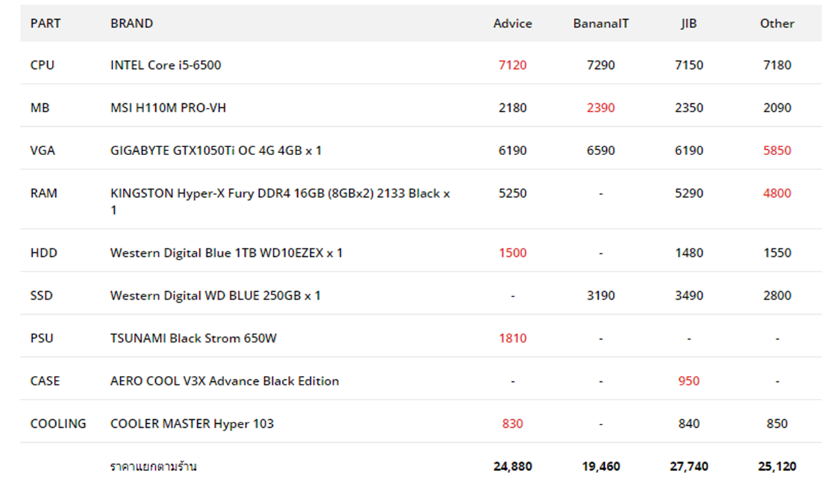Image resolution: width=833 pixels, height=504 pixels.
Task: Click the Advice column header
Action: coord(512,24)
